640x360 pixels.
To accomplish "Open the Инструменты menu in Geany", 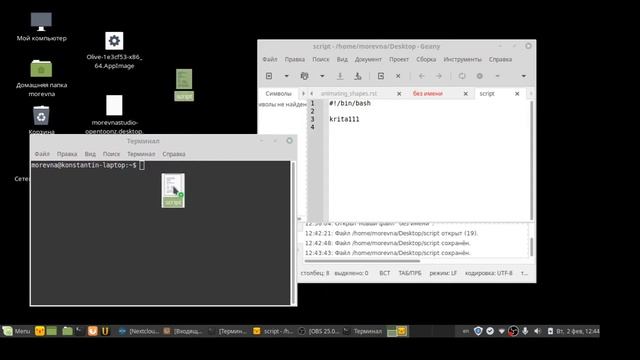I will (462, 59).
